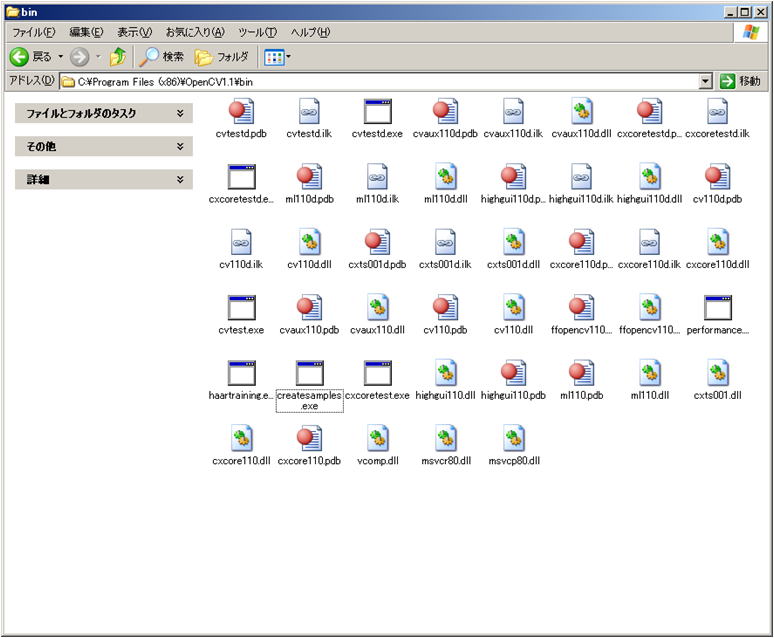774x638 pixels.
Task: Open the ツール(T) menu
Action: (257, 33)
